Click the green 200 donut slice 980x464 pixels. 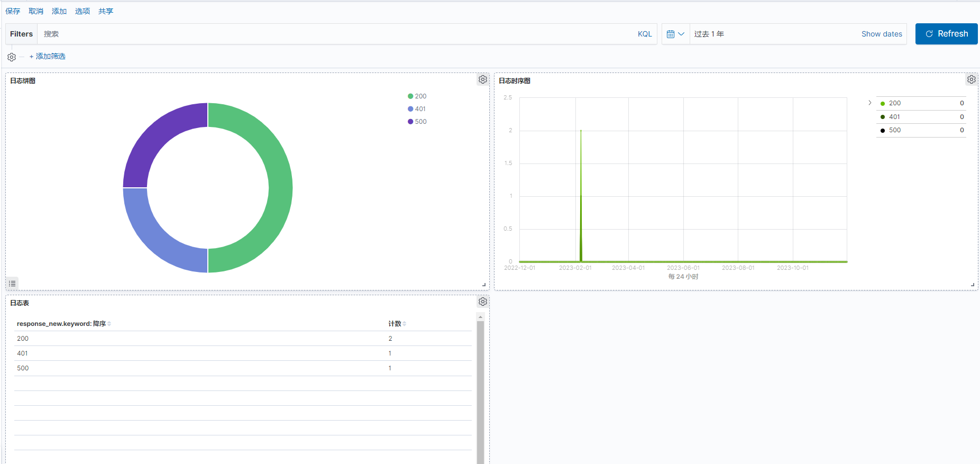(280, 188)
